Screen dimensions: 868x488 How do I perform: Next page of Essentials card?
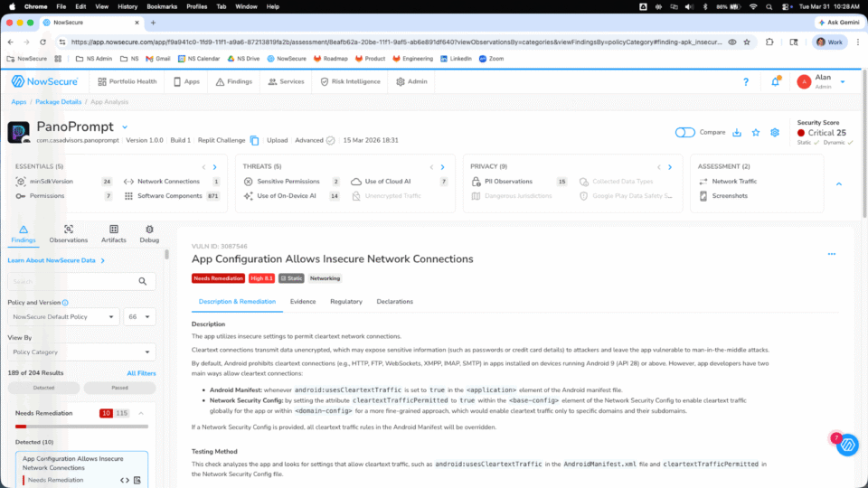click(x=215, y=167)
